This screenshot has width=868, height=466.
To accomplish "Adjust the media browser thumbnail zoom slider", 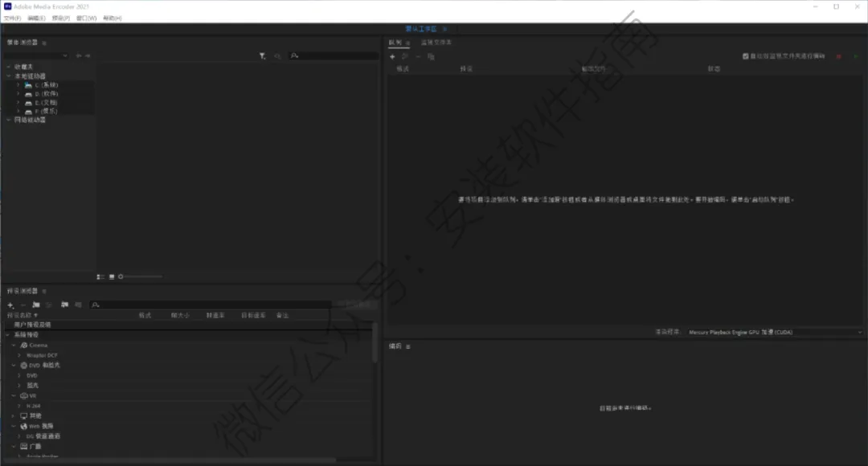I will pos(141,276).
